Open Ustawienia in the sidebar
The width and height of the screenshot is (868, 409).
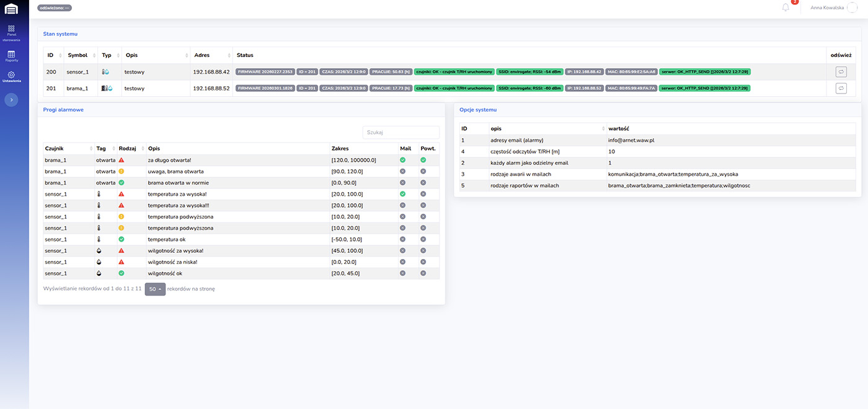point(11,77)
